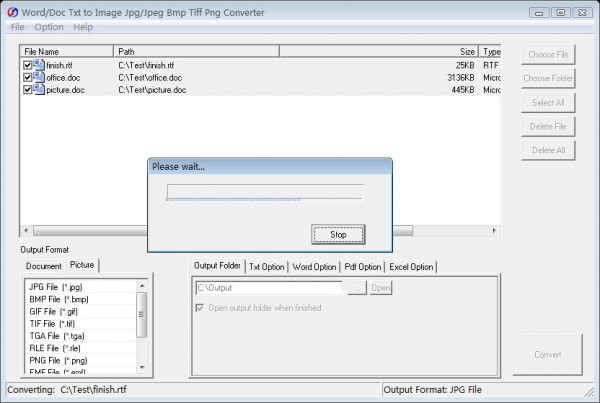Select TIF File (*.tif) format
The height and width of the screenshot is (403, 600).
(x=80, y=323)
